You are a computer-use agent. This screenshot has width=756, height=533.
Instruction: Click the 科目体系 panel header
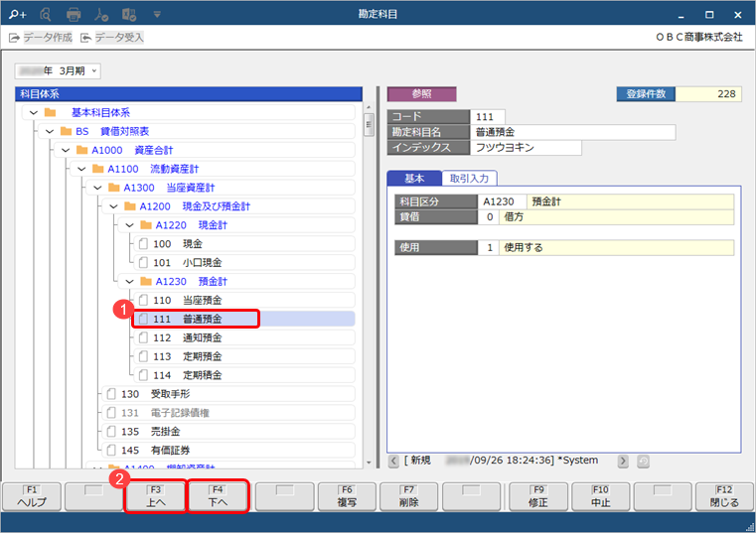pyautogui.click(x=189, y=94)
